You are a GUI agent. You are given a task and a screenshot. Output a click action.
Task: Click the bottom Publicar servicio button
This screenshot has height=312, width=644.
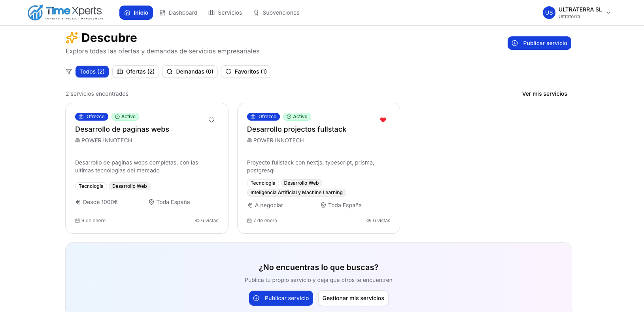[281, 298]
